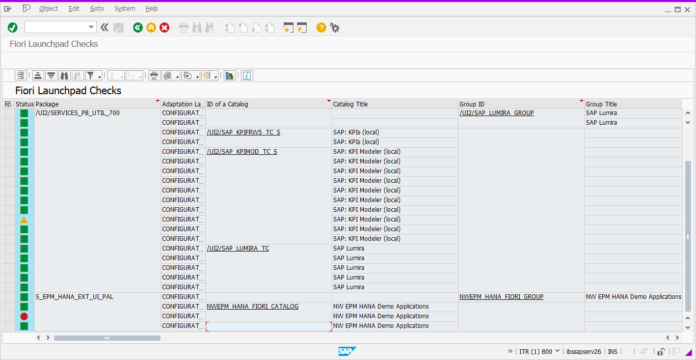The width and height of the screenshot is (696, 360).
Task: Click the Choose Layout icon
Action: [206, 75]
